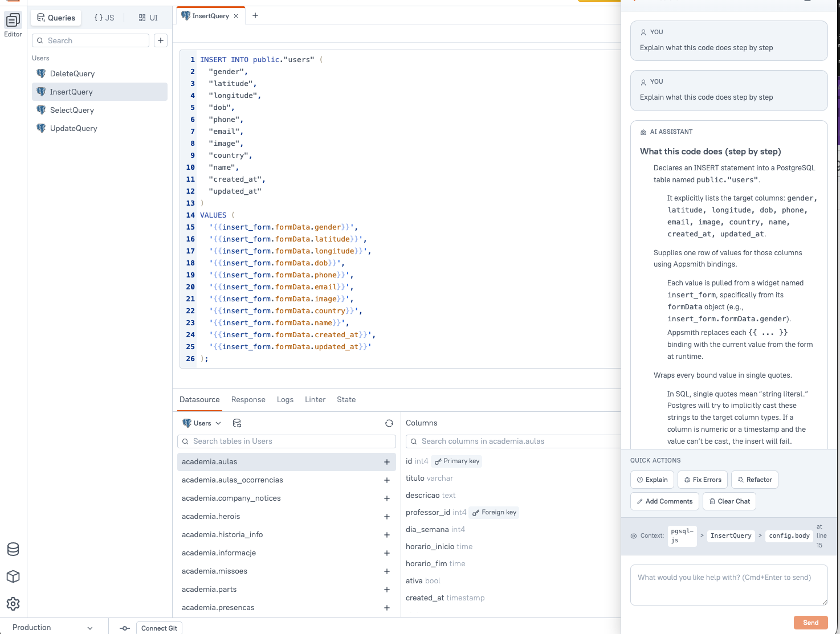Open the Libraries cube icon in sidebar

point(13,576)
